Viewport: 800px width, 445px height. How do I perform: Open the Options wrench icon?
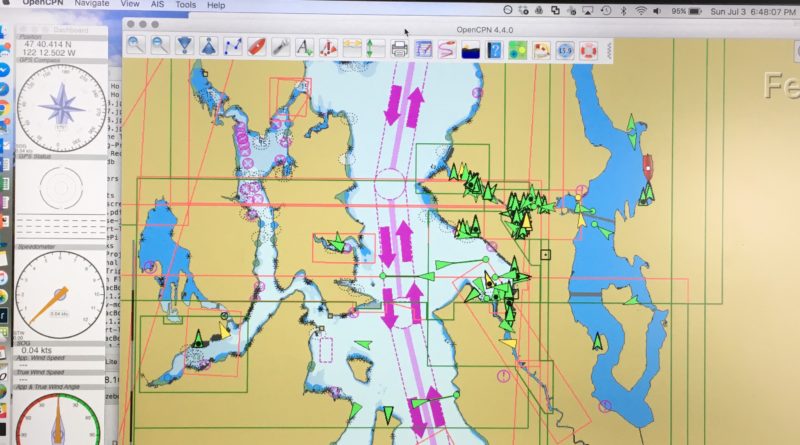click(281, 46)
